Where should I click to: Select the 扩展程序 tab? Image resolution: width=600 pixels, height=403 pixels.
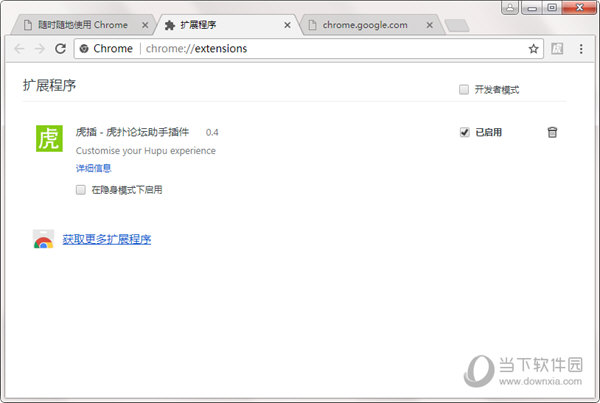228,25
